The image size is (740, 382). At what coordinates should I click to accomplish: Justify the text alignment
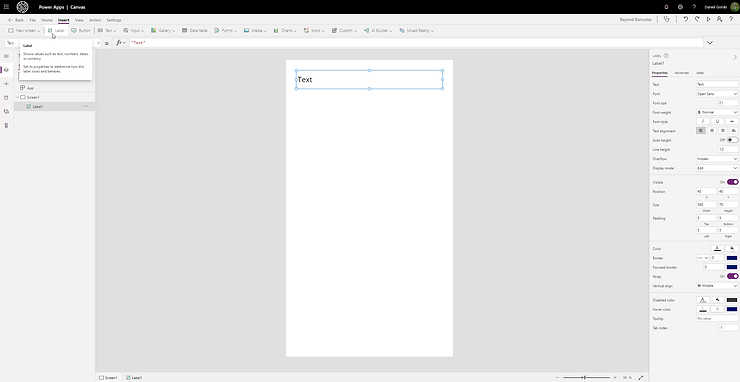(x=733, y=131)
